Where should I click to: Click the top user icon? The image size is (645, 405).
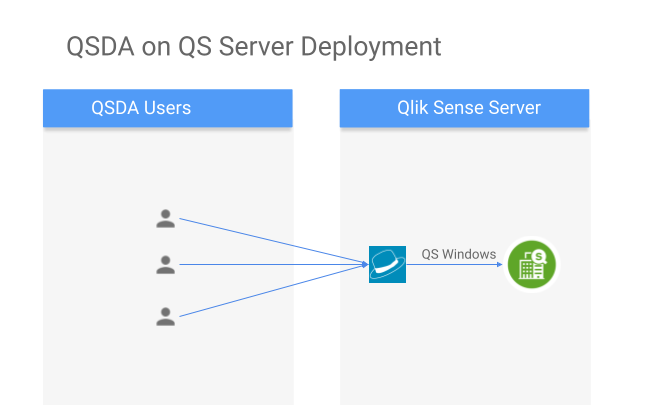pyautogui.click(x=166, y=217)
